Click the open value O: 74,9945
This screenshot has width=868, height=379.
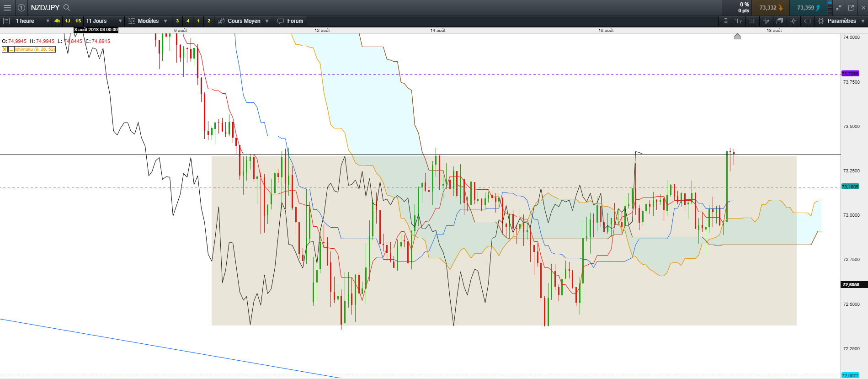click(x=14, y=41)
